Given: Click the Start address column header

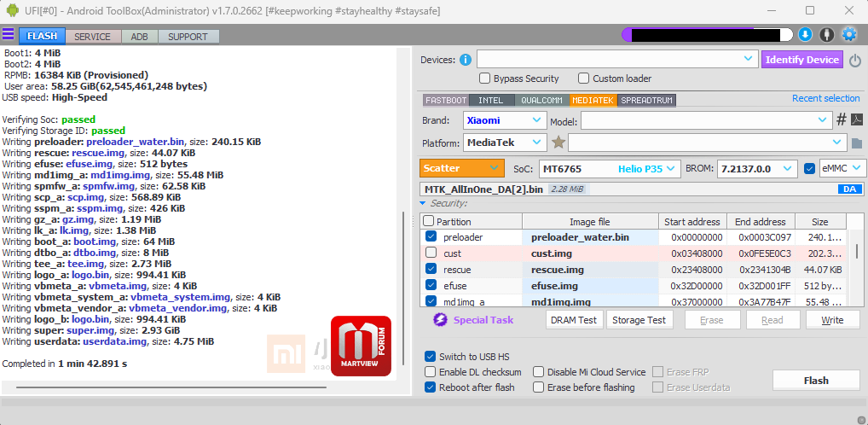Looking at the screenshot, I should tap(692, 222).
